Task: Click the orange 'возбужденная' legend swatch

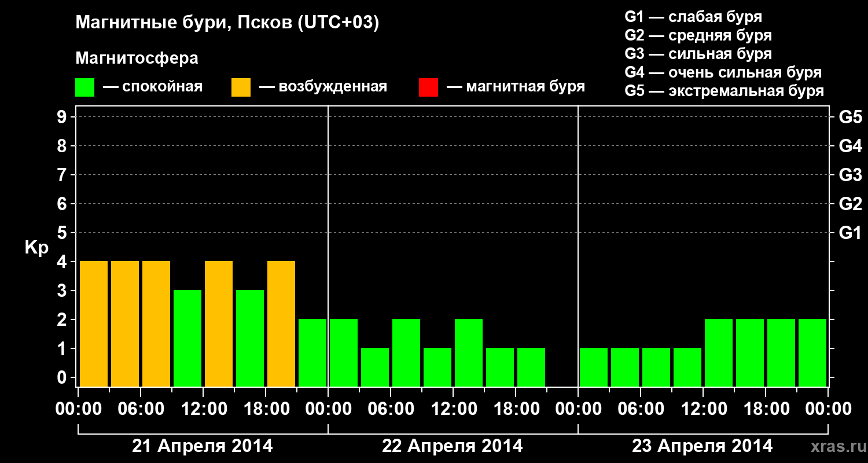Action: coord(241,87)
